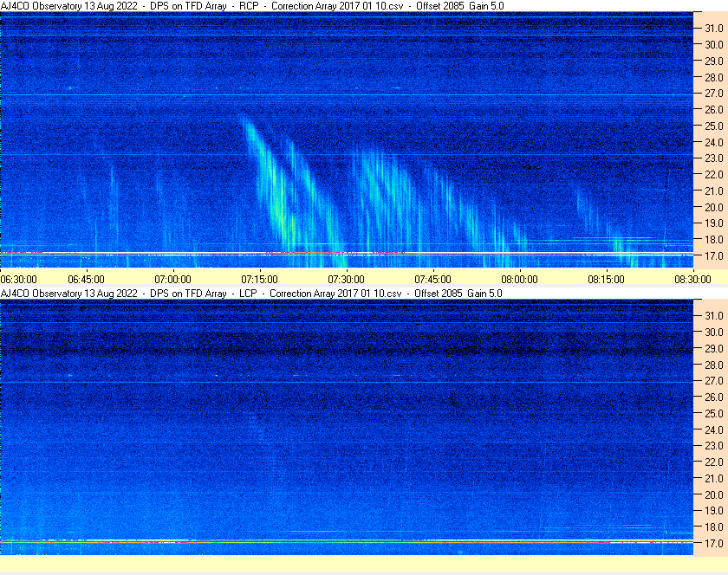Click 21.0 frequency label in RCP panel
Viewport: 728px width, 575px height.
pyautogui.click(x=714, y=191)
